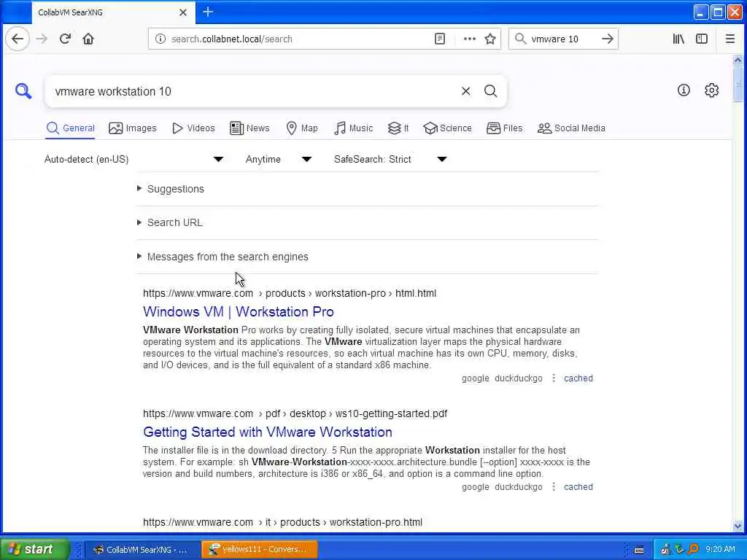The image size is (747, 560).
Task: Open the Auto-detect (en-US) language dropdown
Action: click(134, 159)
